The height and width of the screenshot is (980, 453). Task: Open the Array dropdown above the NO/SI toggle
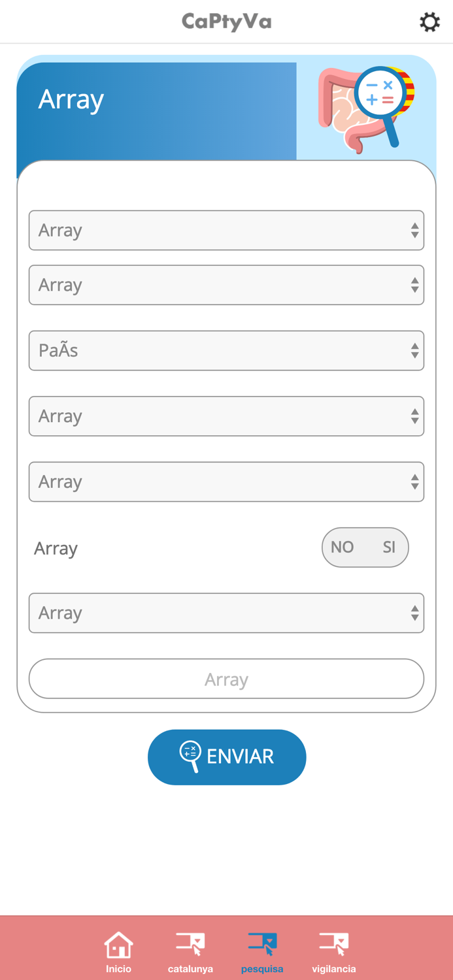pos(226,482)
